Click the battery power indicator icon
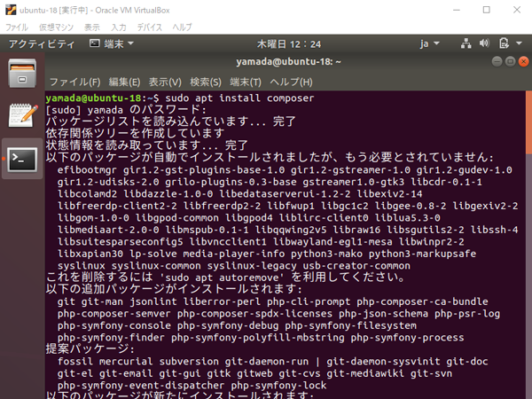The image size is (532, 399). 504,43
